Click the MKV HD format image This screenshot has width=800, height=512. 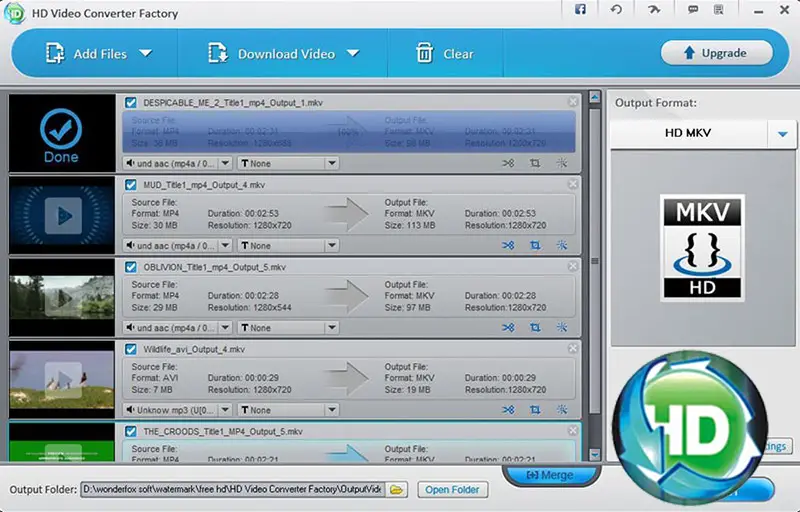pyautogui.click(x=703, y=247)
